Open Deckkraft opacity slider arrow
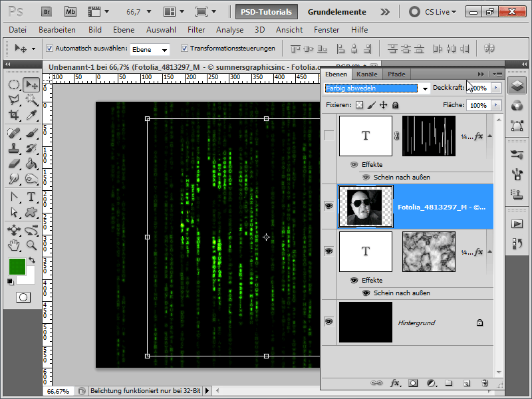 pyautogui.click(x=496, y=88)
